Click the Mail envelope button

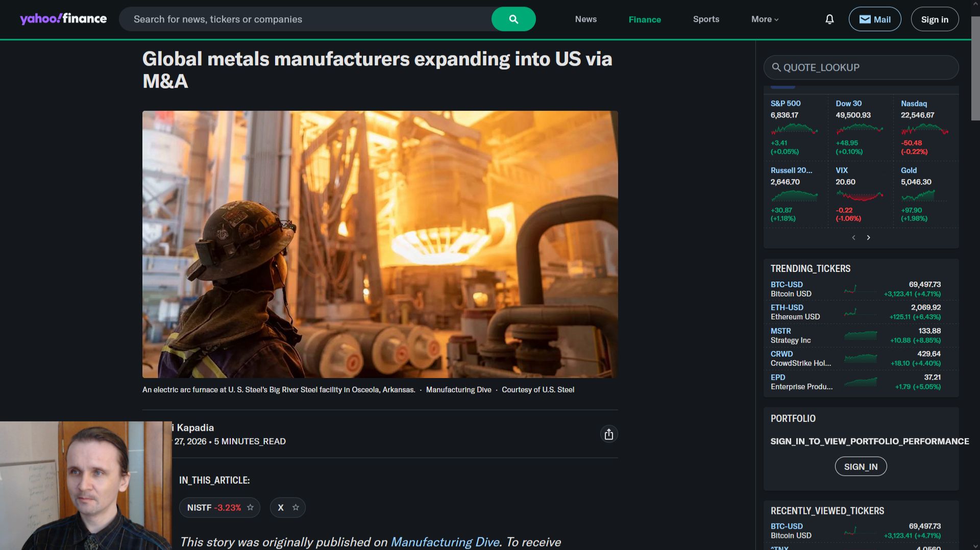tap(875, 19)
